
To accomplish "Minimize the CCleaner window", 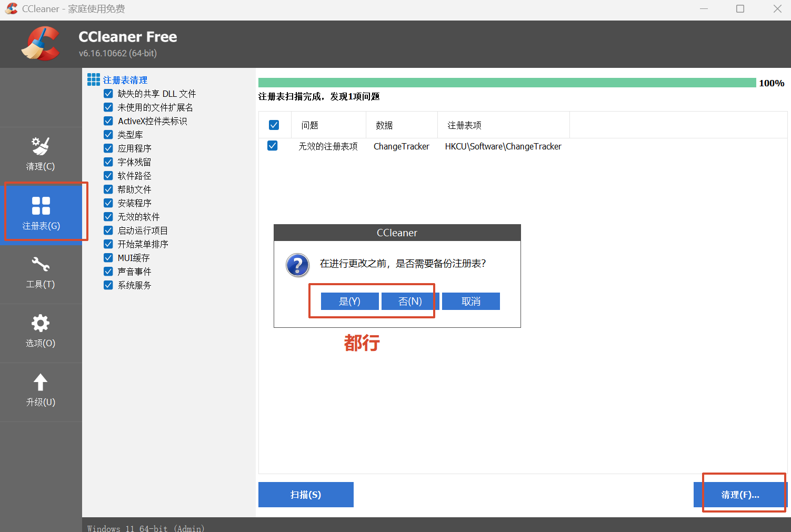I will click(704, 9).
